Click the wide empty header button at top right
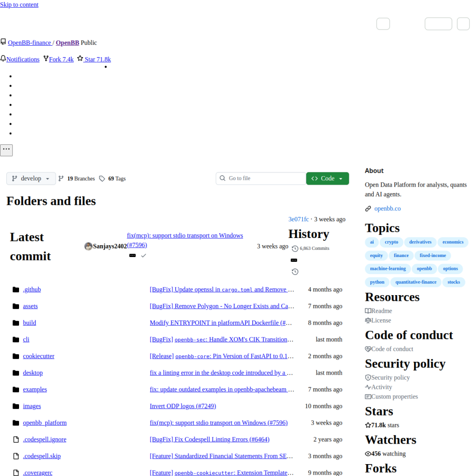 [438, 24]
